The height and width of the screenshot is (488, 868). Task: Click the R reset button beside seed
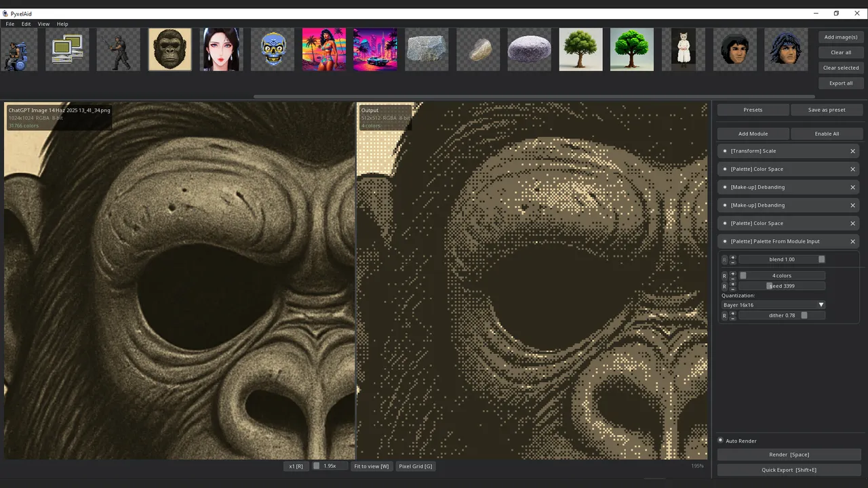click(724, 286)
